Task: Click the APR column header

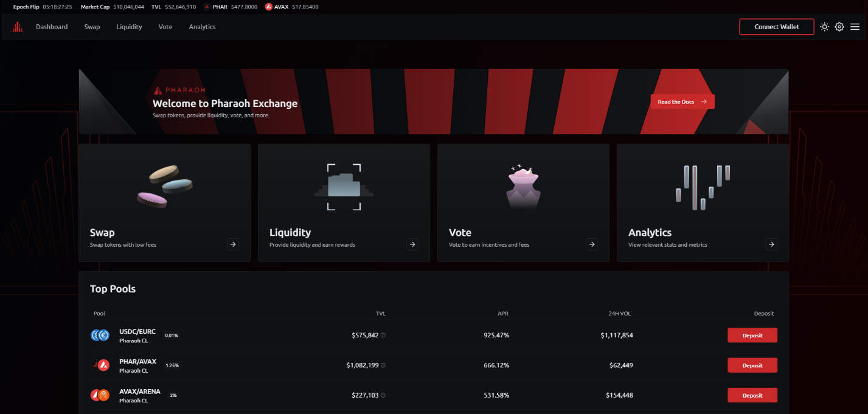Action: click(503, 314)
